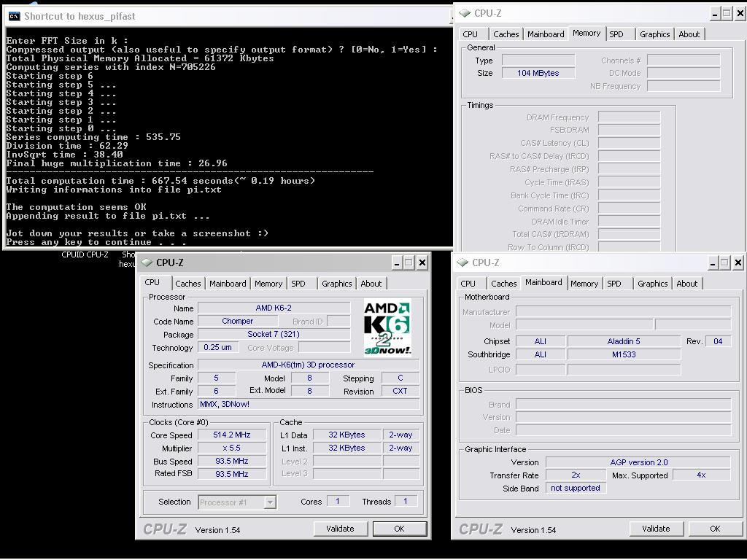Click the hexus_pifast console title bar
The width and height of the screenshot is (747, 560).
(x=228, y=16)
